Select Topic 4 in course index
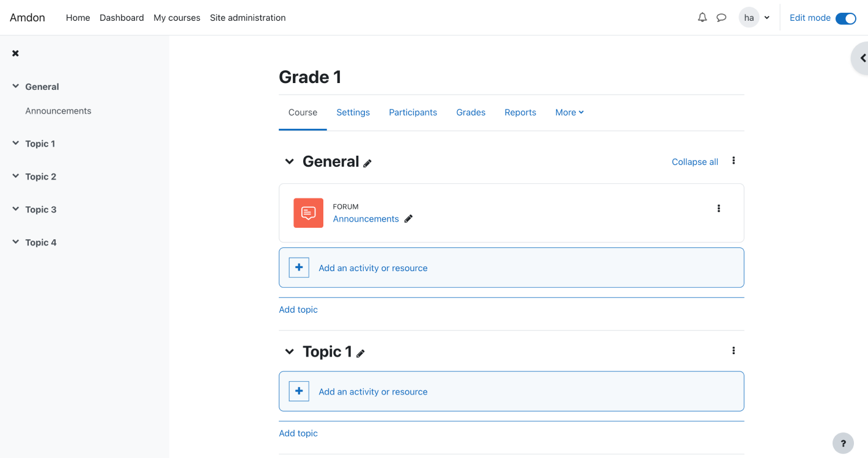 pos(41,243)
